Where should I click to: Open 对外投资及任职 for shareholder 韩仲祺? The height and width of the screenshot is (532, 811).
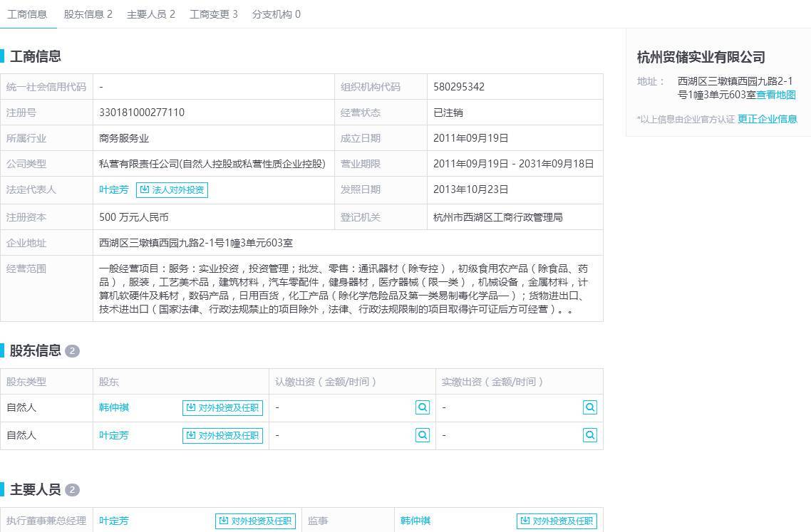point(222,408)
